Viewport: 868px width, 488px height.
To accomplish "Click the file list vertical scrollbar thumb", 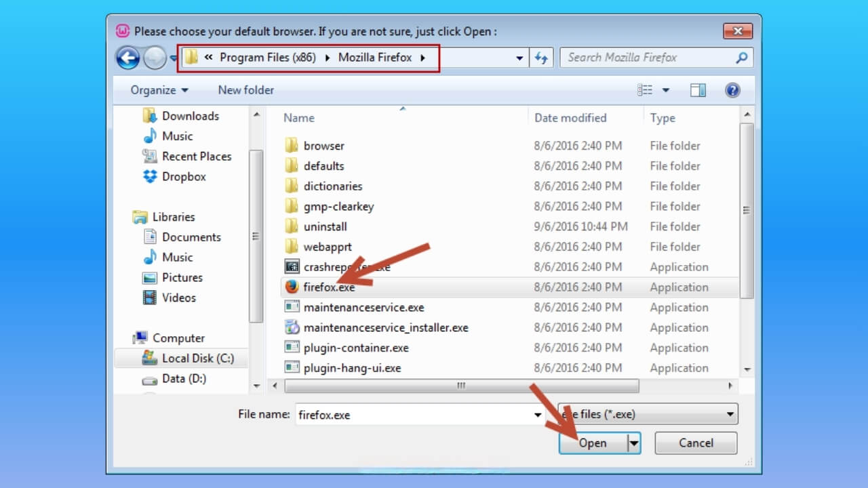I will [747, 210].
